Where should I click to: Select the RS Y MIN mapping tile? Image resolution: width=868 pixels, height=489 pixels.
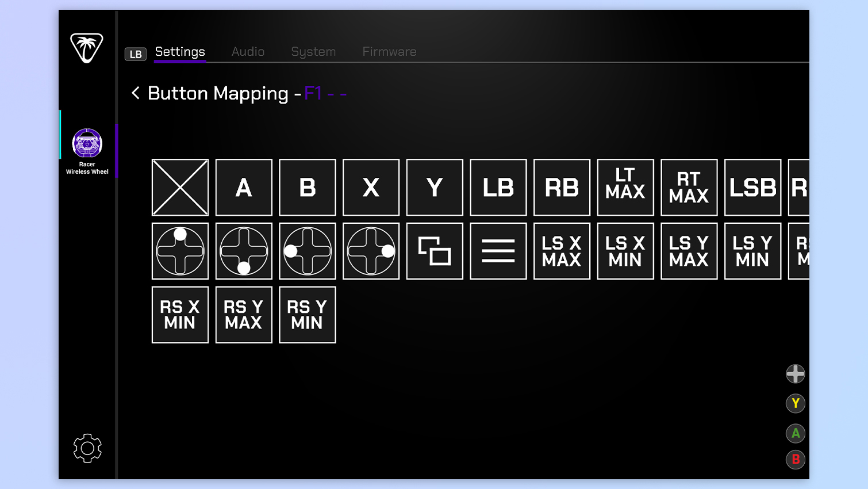(308, 314)
